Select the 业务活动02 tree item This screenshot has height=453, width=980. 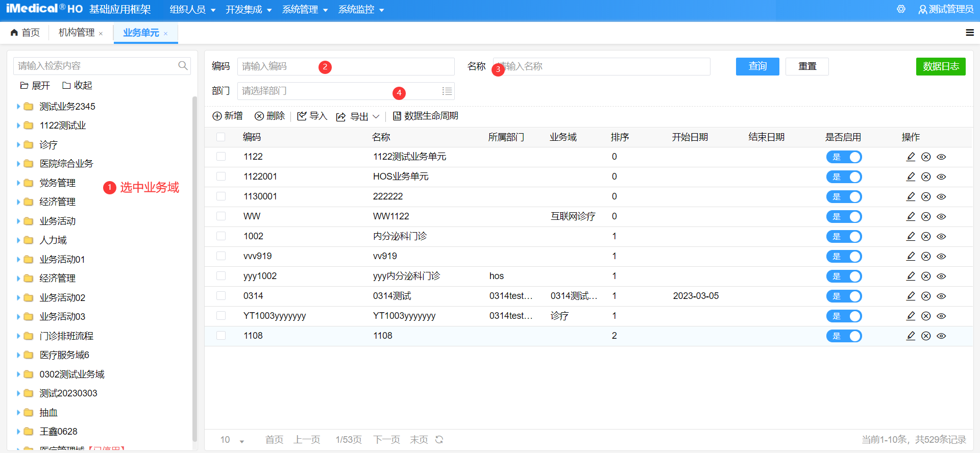pos(62,298)
